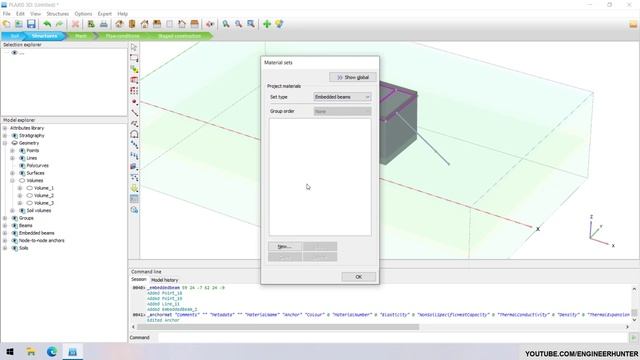
Task: Collapse the Geometry tree node
Action: [5, 143]
